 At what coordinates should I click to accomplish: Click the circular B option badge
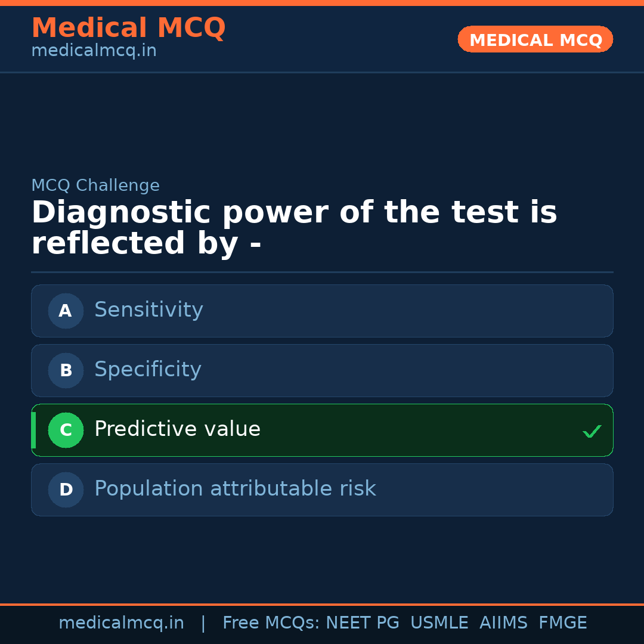66,370
